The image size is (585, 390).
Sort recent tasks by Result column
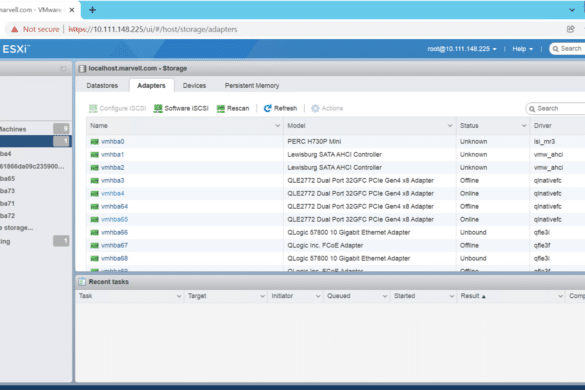[470, 296]
